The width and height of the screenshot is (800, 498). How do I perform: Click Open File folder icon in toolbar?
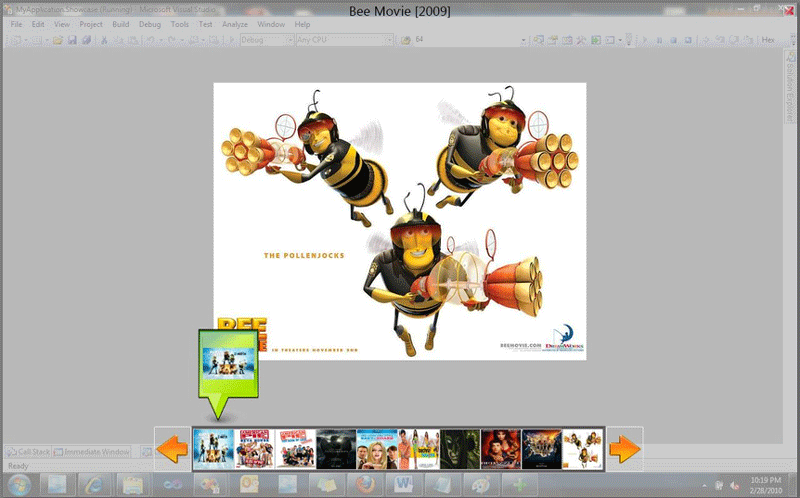58,40
